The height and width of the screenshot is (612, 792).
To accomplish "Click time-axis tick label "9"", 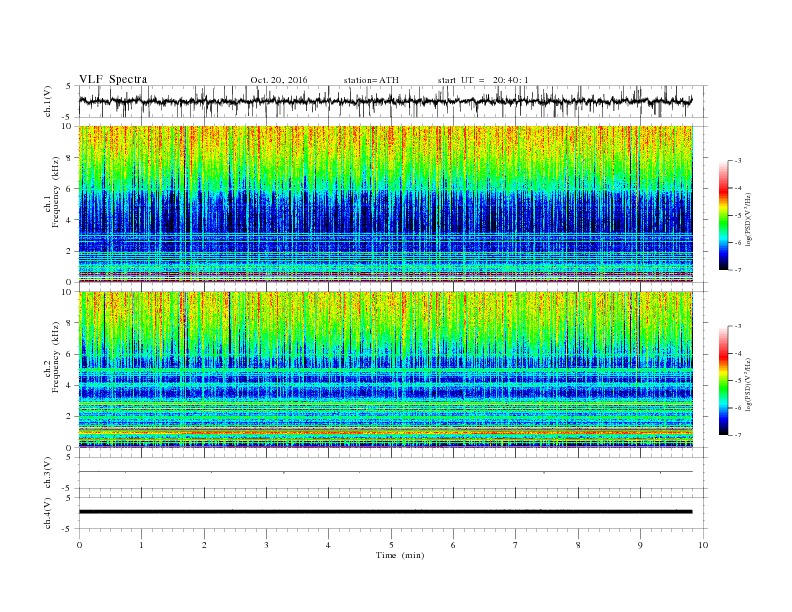I will click(640, 545).
